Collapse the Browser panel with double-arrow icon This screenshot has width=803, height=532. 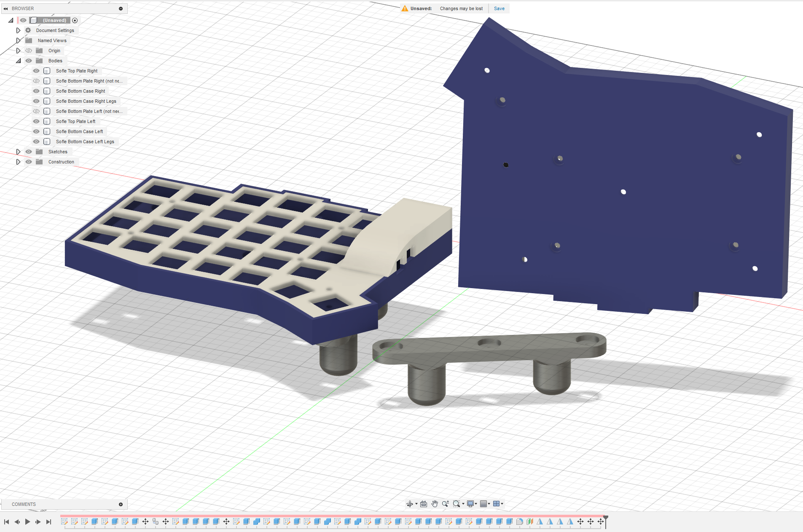click(5, 8)
